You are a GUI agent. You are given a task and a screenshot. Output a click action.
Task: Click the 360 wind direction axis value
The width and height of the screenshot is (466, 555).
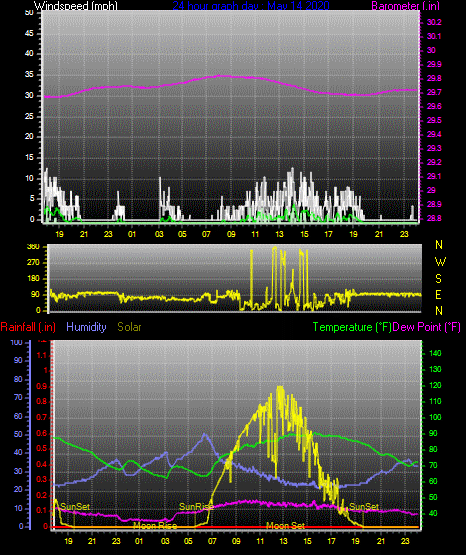click(34, 247)
